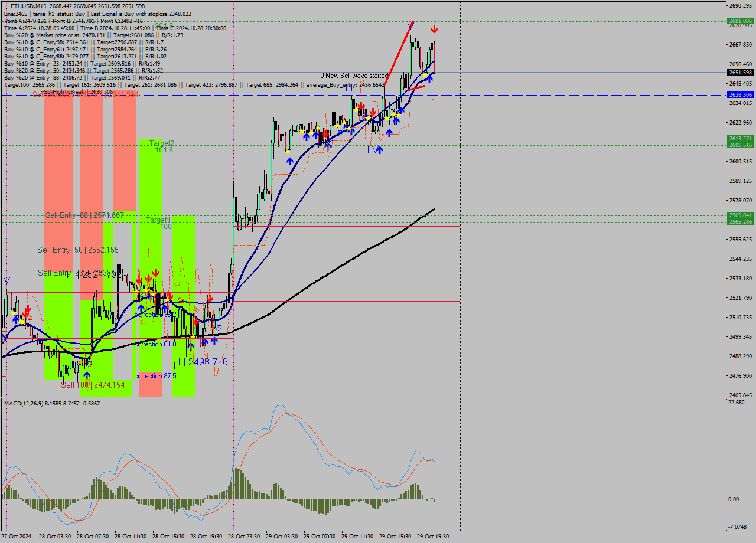Click the green 2609.516 price tag

pyautogui.click(x=740, y=145)
